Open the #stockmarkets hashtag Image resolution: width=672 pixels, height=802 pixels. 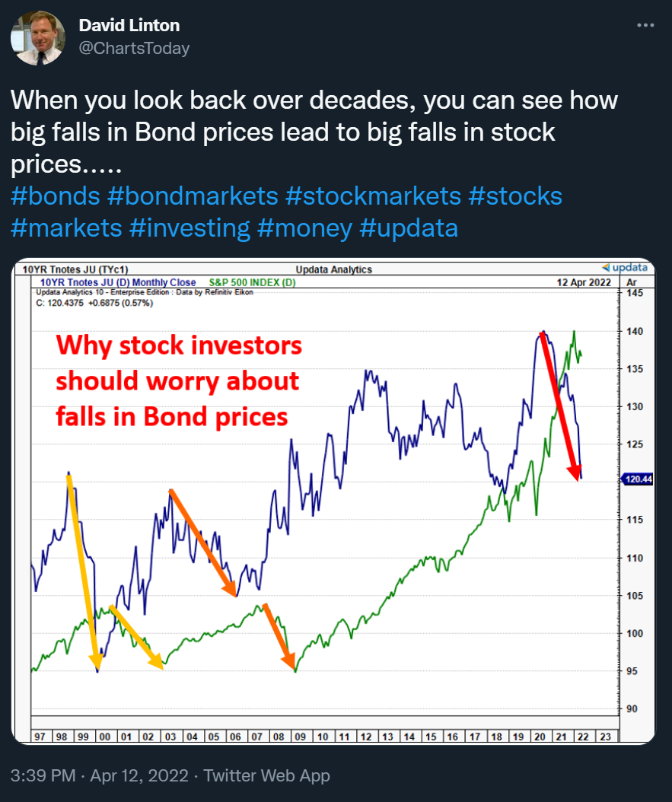[373, 196]
